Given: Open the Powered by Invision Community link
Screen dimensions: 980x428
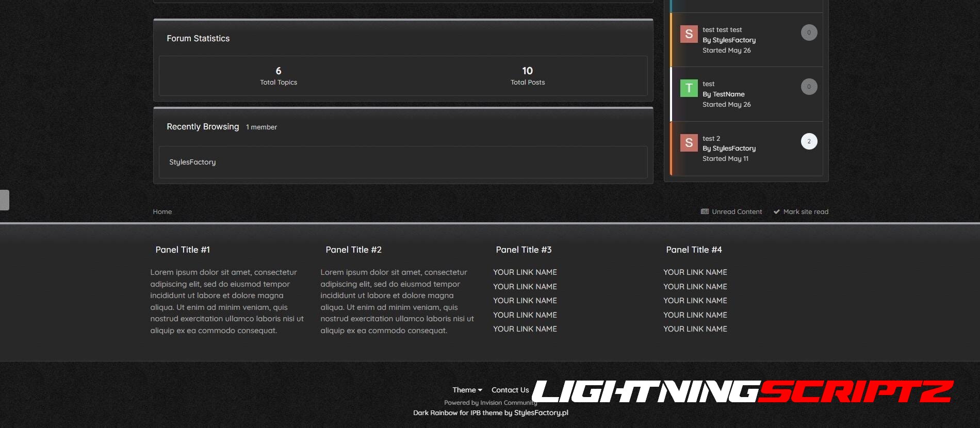Looking at the screenshot, I should coord(490,403).
